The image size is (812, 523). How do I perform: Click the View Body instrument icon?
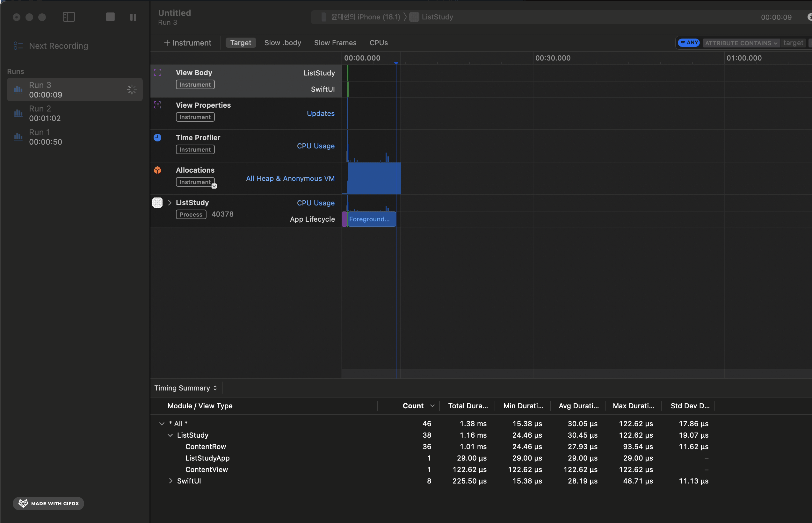coord(158,72)
